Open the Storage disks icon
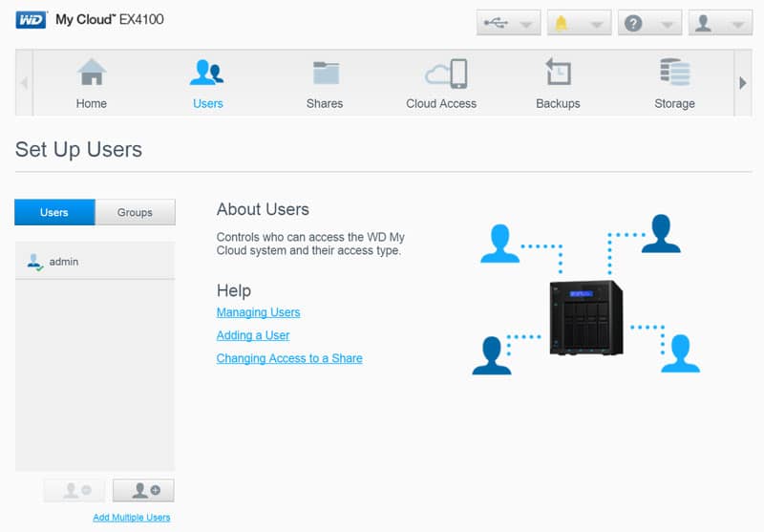This screenshot has width=764, height=532. [x=675, y=72]
